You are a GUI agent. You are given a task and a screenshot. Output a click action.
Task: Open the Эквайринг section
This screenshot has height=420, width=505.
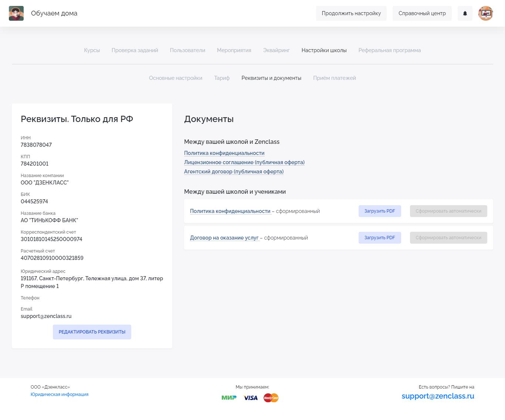pos(277,50)
